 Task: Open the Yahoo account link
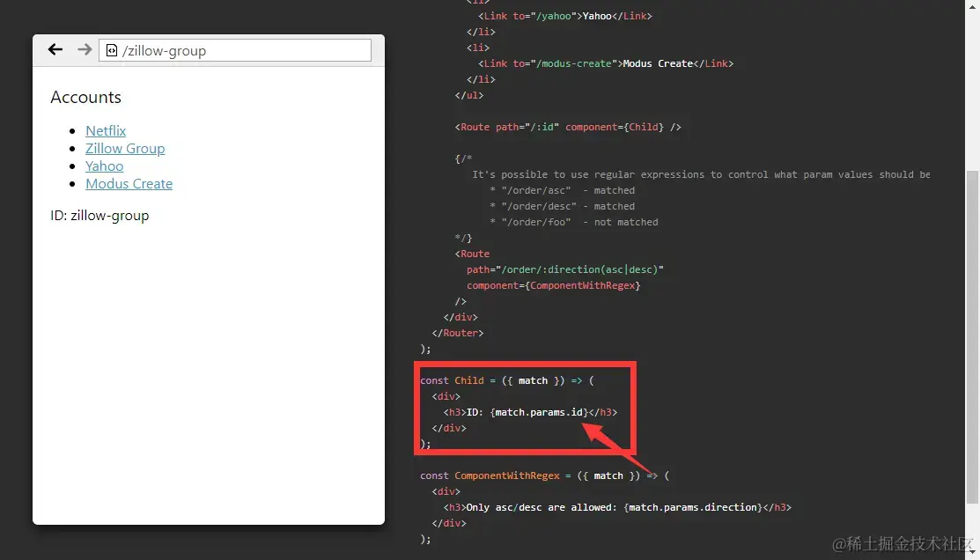point(105,166)
